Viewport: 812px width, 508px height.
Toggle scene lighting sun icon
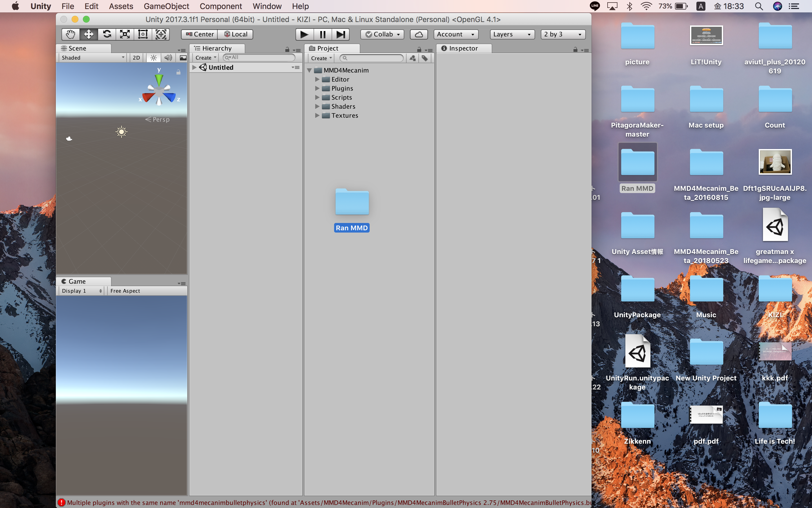(x=154, y=58)
